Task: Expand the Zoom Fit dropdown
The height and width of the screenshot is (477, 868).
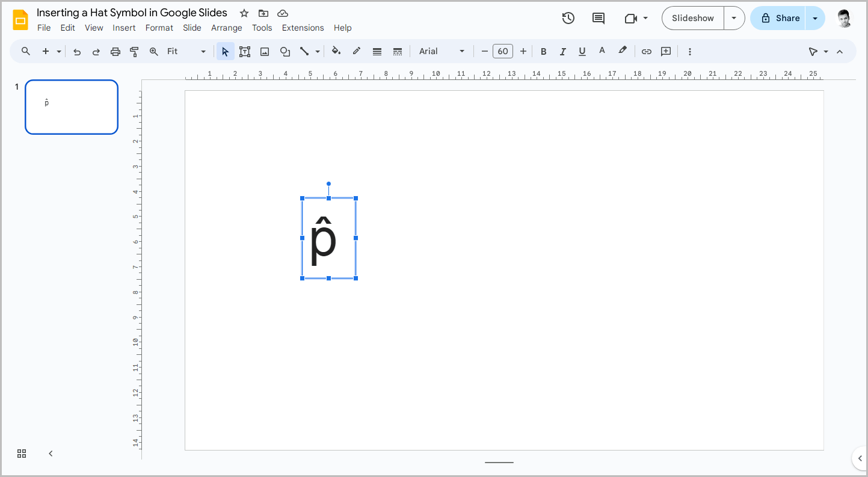Action: pyautogui.click(x=203, y=51)
